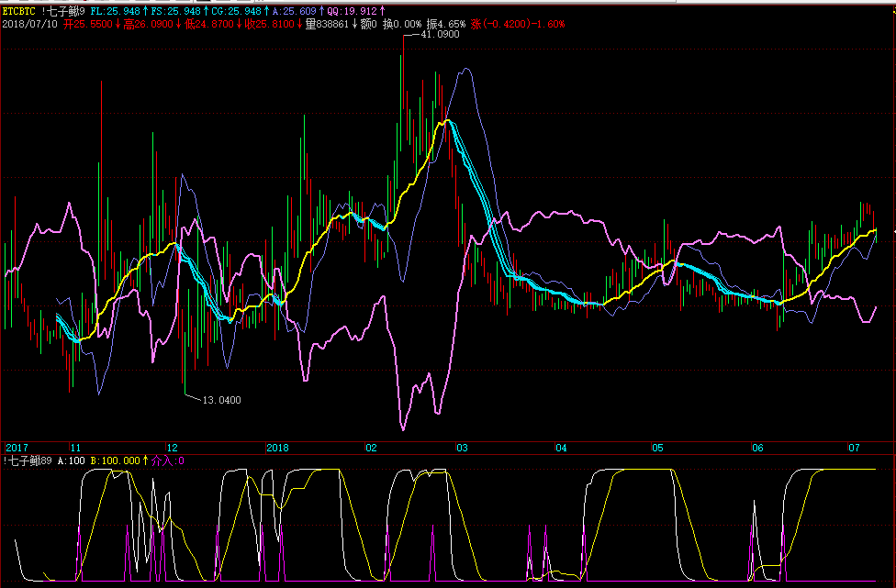Click the yellow B:100.000 value
Viewport: 896px width, 588px height.
(x=116, y=460)
